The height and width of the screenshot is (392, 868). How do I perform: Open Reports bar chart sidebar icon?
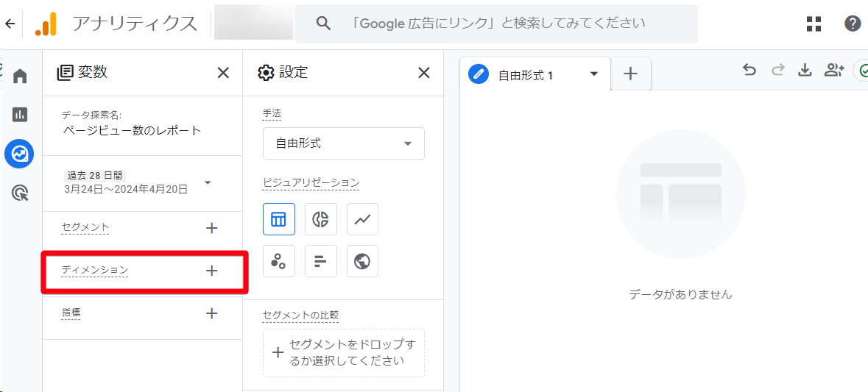point(20,115)
